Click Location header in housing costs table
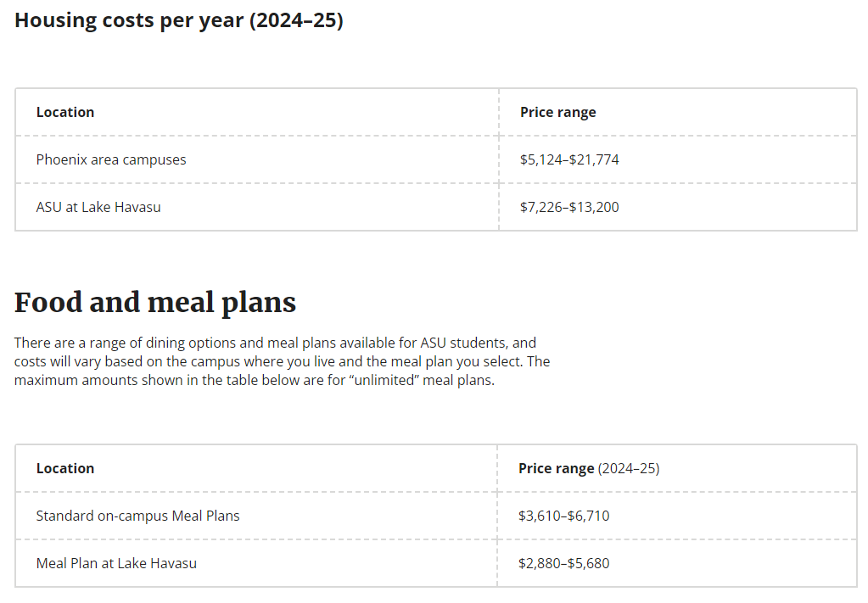Screen dimensions: 868x603 (65, 112)
